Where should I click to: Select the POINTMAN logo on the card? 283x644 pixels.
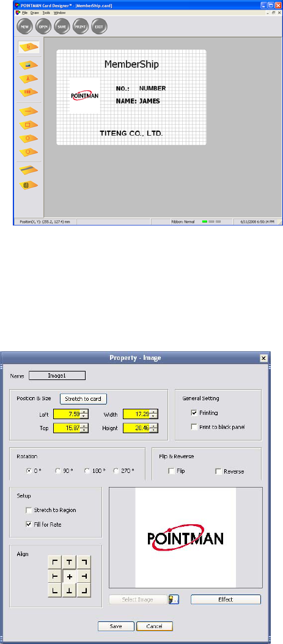click(84, 95)
